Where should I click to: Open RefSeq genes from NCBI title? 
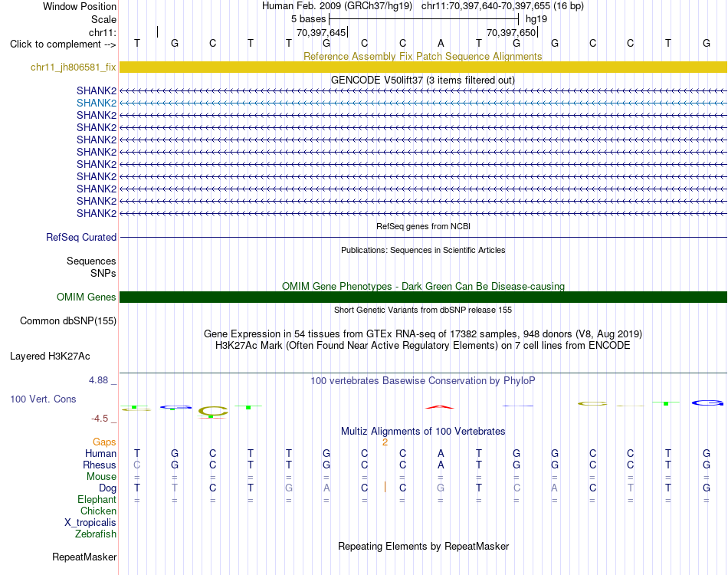pos(423,226)
